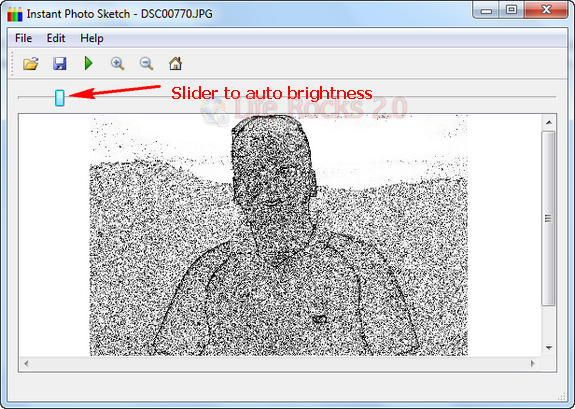Click the horizontal scrollbar right arrow
This screenshot has width=575, height=409.
tap(533, 364)
